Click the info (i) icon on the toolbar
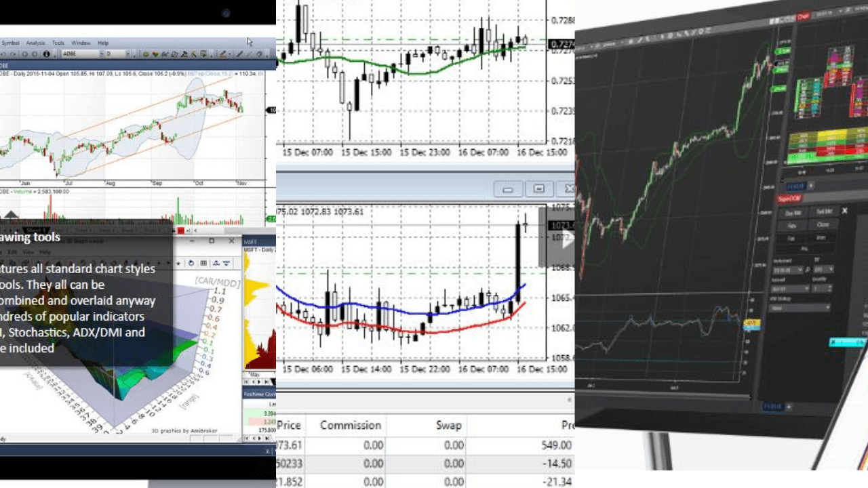This screenshot has width=868, height=488. (46, 53)
